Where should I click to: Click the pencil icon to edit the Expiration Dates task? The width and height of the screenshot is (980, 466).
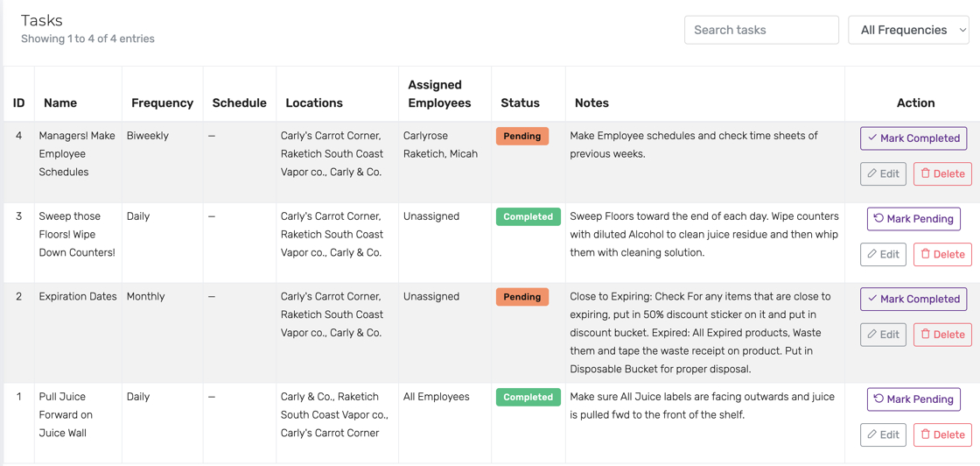pyautogui.click(x=872, y=335)
